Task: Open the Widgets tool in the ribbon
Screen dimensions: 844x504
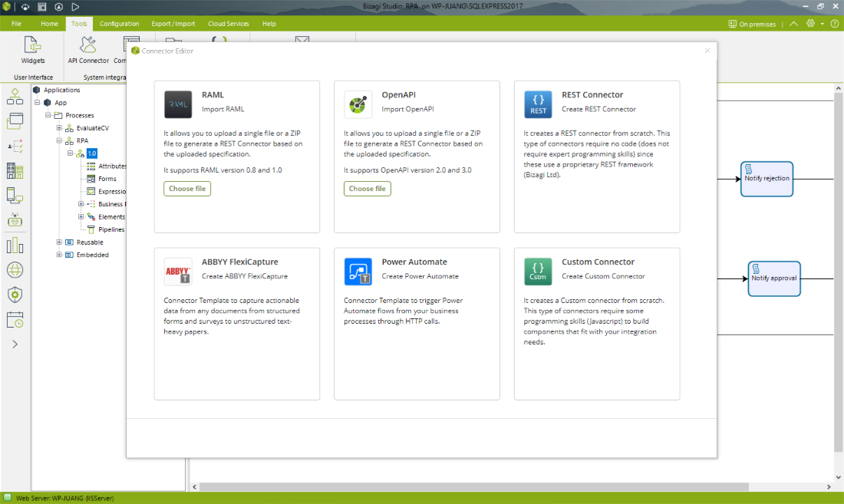Action: point(33,50)
